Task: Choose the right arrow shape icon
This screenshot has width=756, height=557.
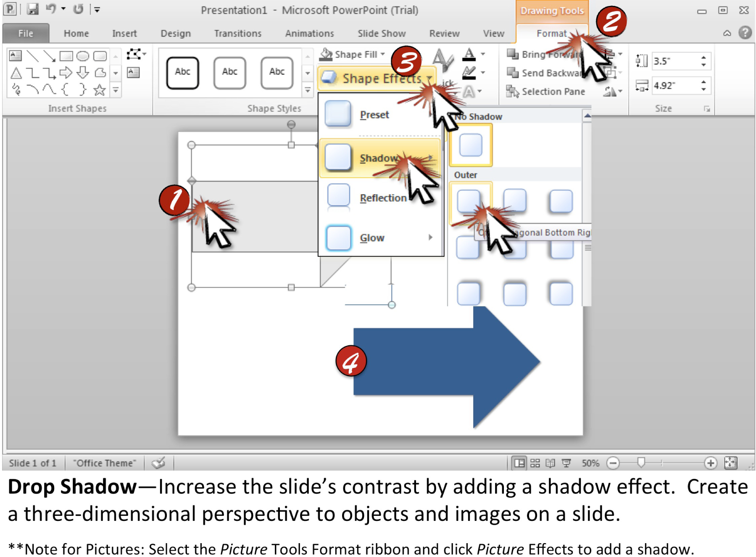Action: [66, 73]
